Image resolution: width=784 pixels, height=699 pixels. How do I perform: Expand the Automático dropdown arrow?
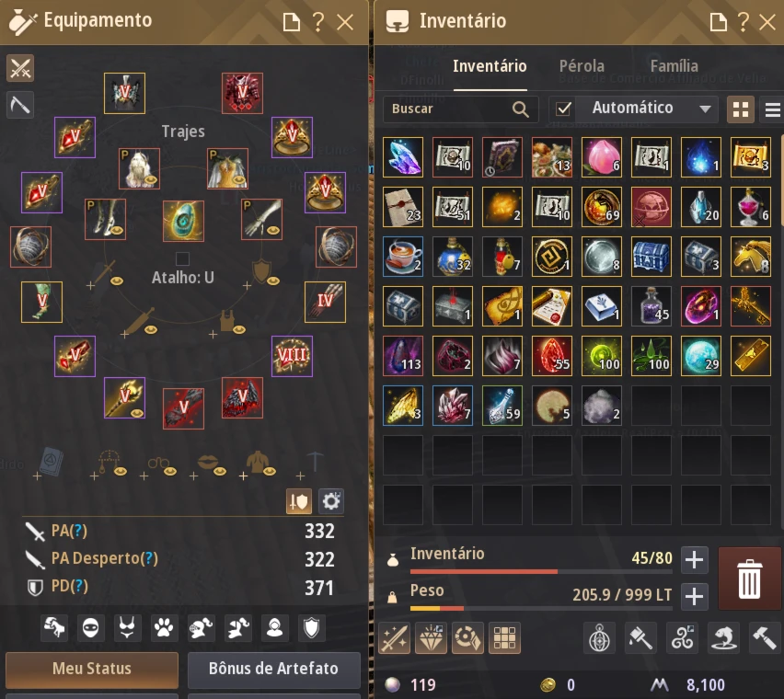point(705,109)
